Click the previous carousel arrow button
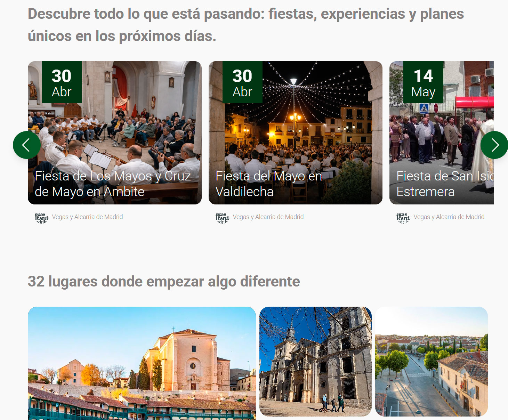 [x=27, y=145]
